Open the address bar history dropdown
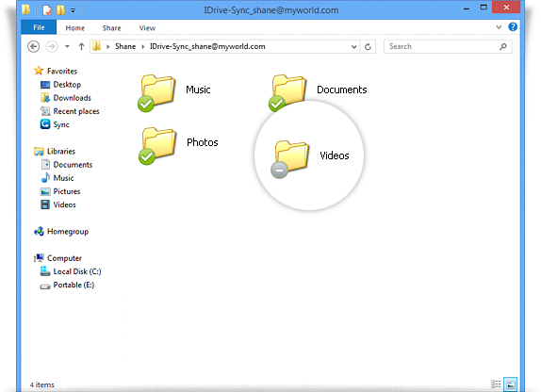Screen dimensions: 541x392 pyautogui.click(x=353, y=46)
